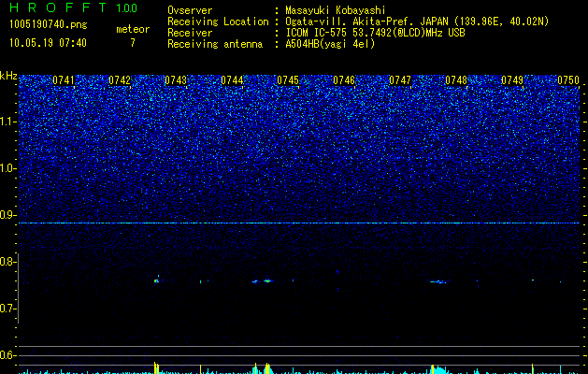Click the 0744 time marker
The width and height of the screenshot is (588, 374).
point(232,80)
